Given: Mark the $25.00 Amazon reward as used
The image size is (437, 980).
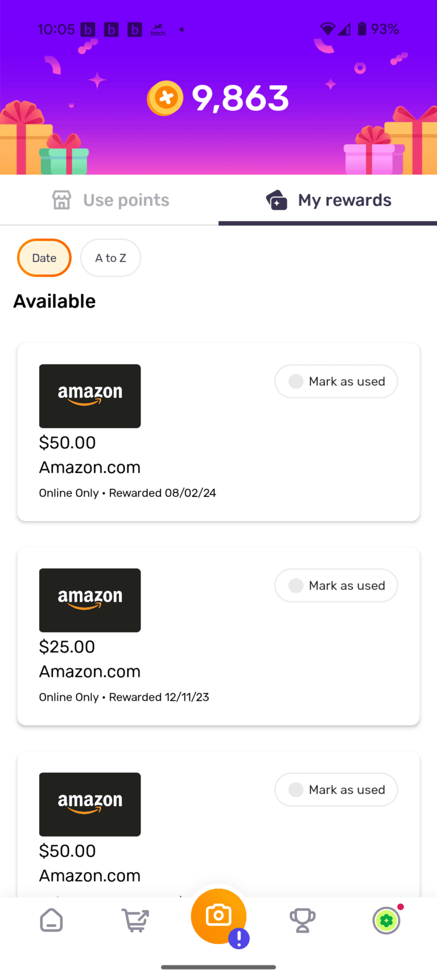Looking at the screenshot, I should (336, 585).
